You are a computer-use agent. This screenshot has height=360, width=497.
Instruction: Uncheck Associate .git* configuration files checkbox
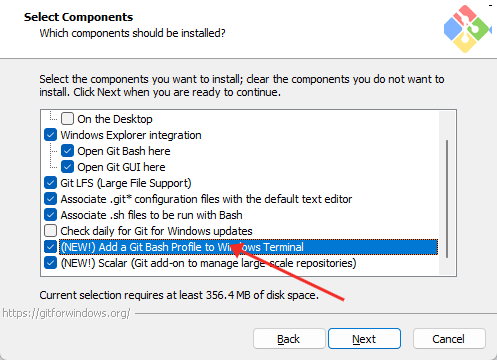pos(50,199)
